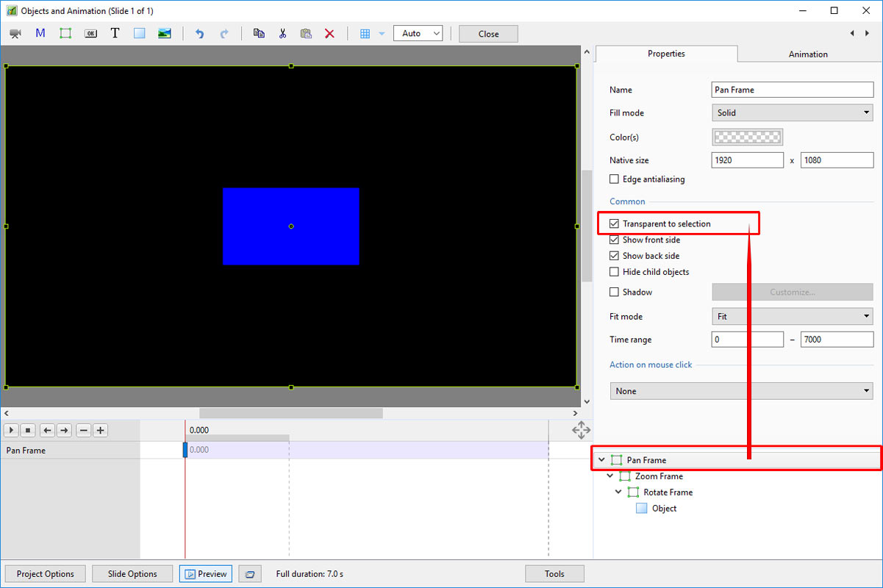The height and width of the screenshot is (588, 883).
Task: Click the Time range start field
Action: (748, 340)
